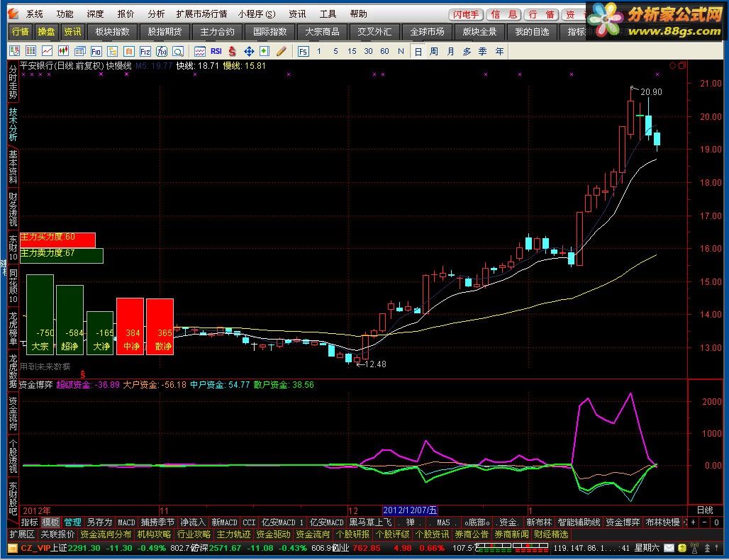Open the 帮助 menu

pos(358,14)
